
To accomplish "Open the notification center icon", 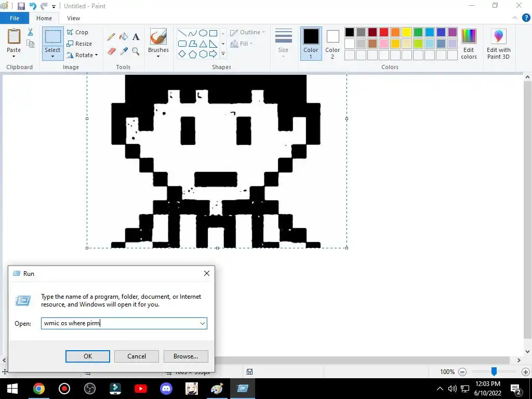I will tap(516, 389).
